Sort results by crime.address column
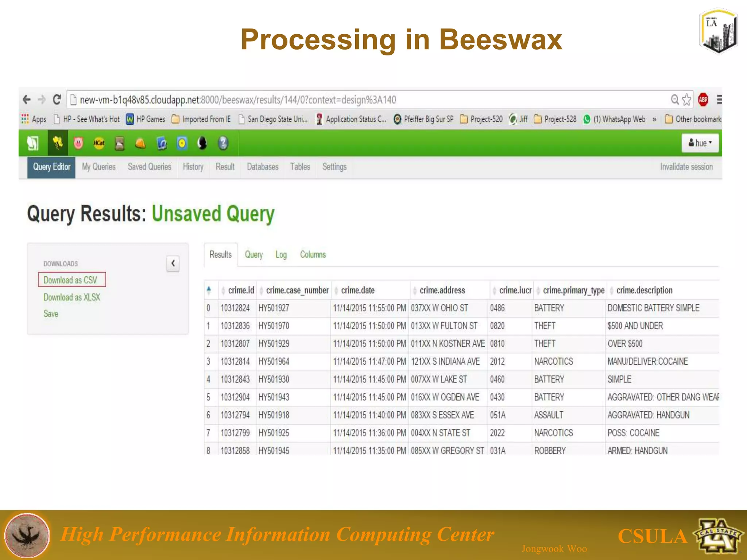This screenshot has width=747, height=560. pos(442,290)
